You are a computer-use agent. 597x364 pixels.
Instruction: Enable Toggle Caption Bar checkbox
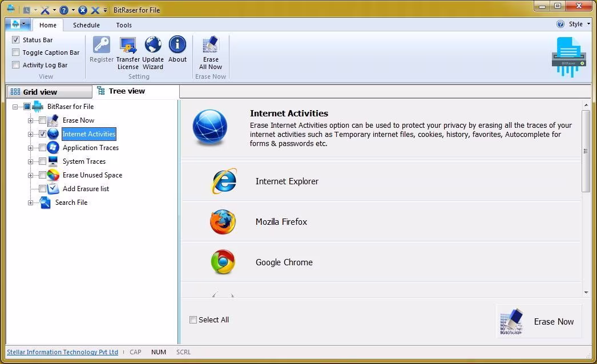point(15,52)
